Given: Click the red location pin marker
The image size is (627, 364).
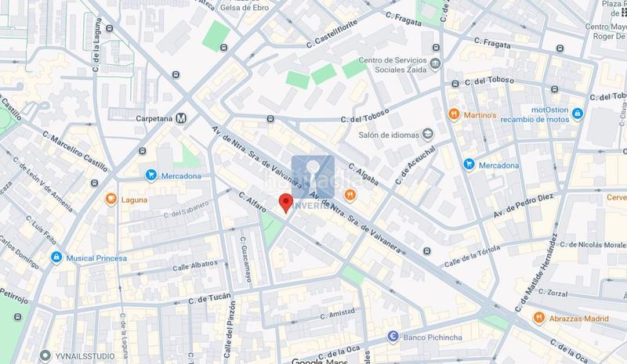Looking at the screenshot, I should coord(285,203).
